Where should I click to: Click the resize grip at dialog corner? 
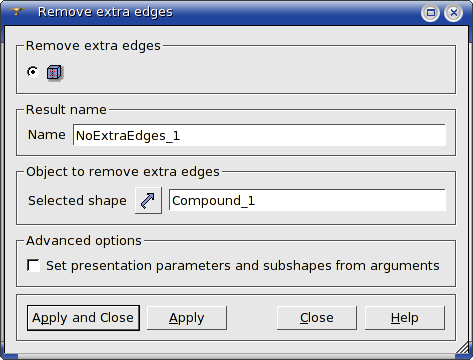pos(463,349)
